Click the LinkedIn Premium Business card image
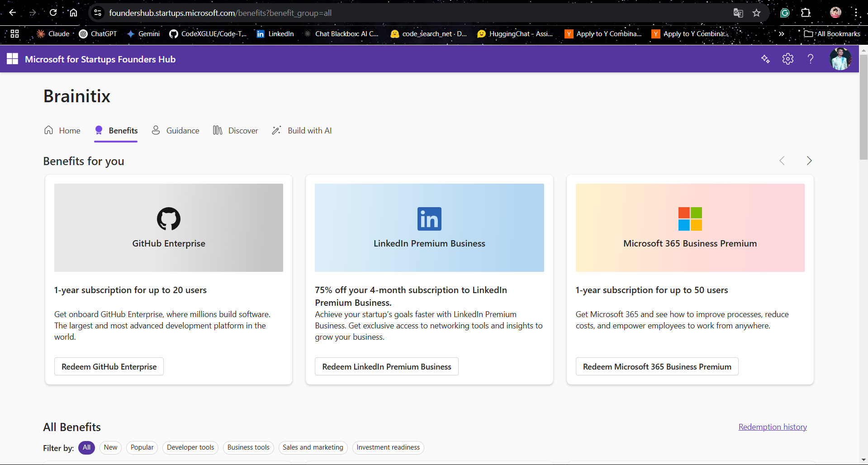This screenshot has width=868, height=465. coord(429,228)
